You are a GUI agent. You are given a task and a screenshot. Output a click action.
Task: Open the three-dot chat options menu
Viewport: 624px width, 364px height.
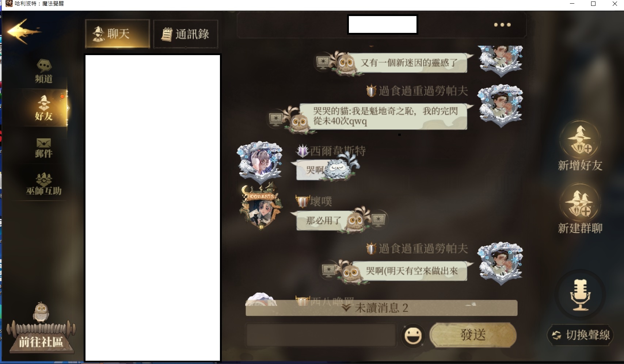(502, 25)
